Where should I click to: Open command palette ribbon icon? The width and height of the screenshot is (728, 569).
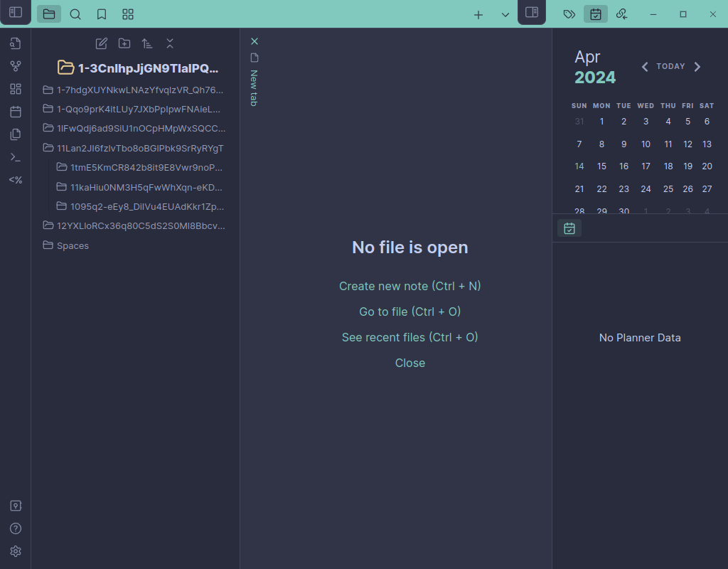click(x=16, y=157)
